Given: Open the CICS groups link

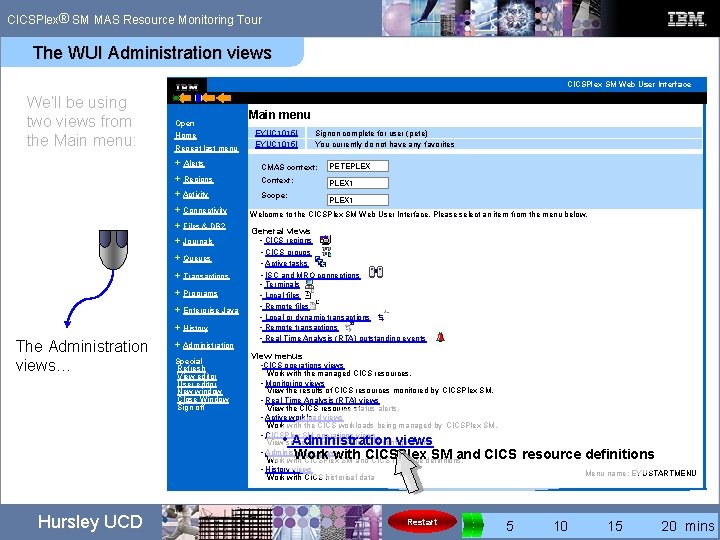Looking at the screenshot, I should coord(288,253).
